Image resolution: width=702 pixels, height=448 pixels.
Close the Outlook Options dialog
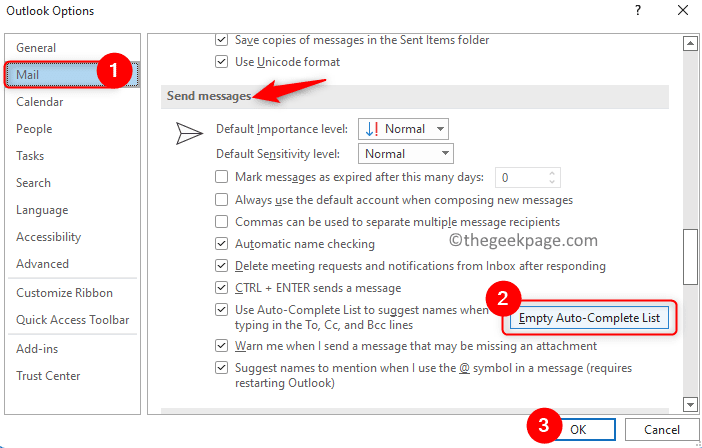click(683, 10)
